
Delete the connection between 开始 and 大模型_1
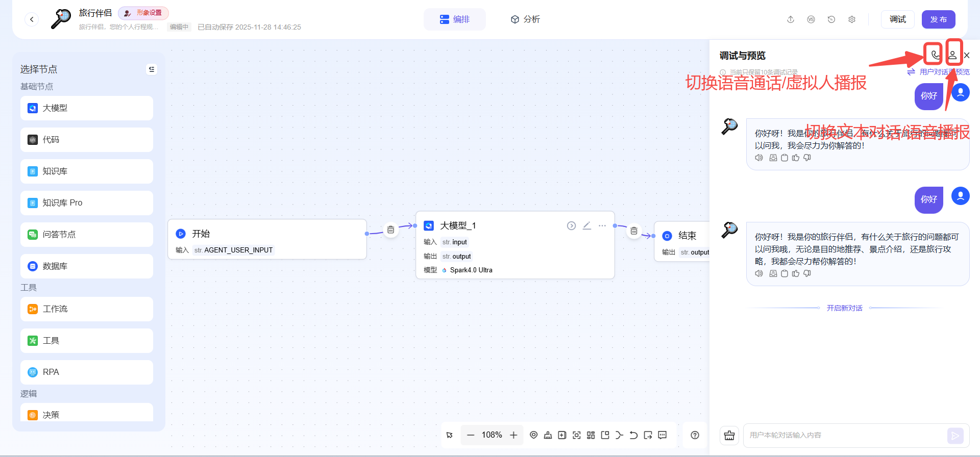tap(390, 230)
